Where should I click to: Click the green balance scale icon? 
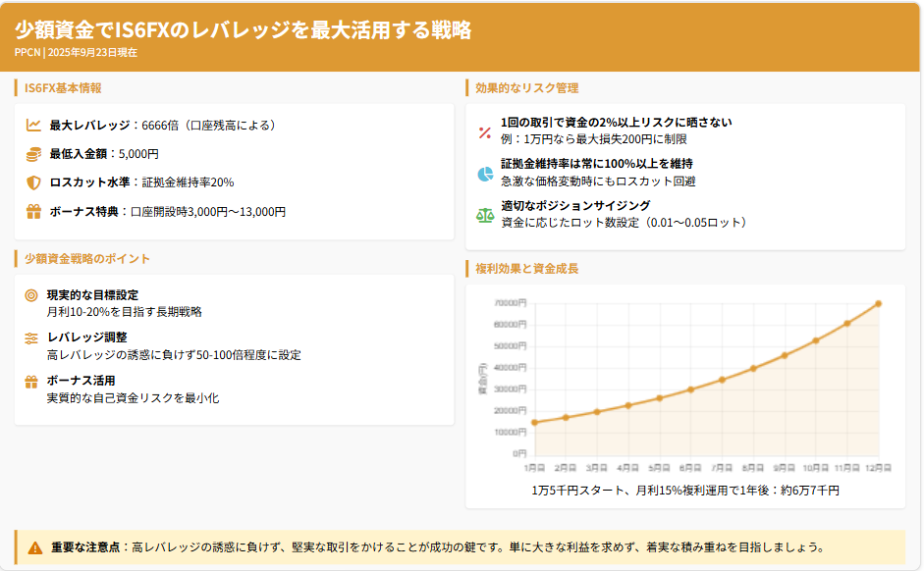pos(484,215)
